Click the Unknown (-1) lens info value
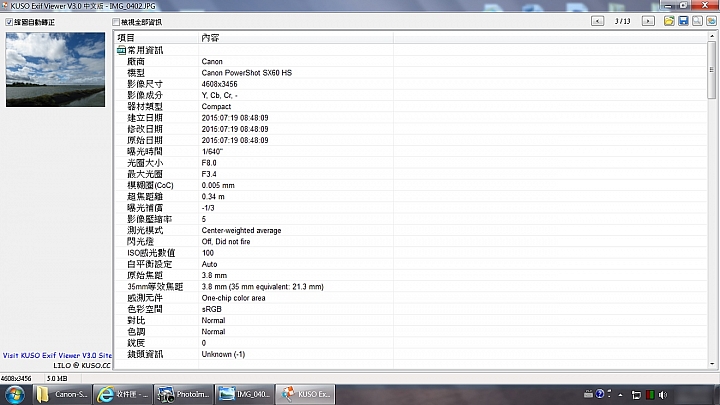Screen dimensions: 720x405 [x=223, y=354]
